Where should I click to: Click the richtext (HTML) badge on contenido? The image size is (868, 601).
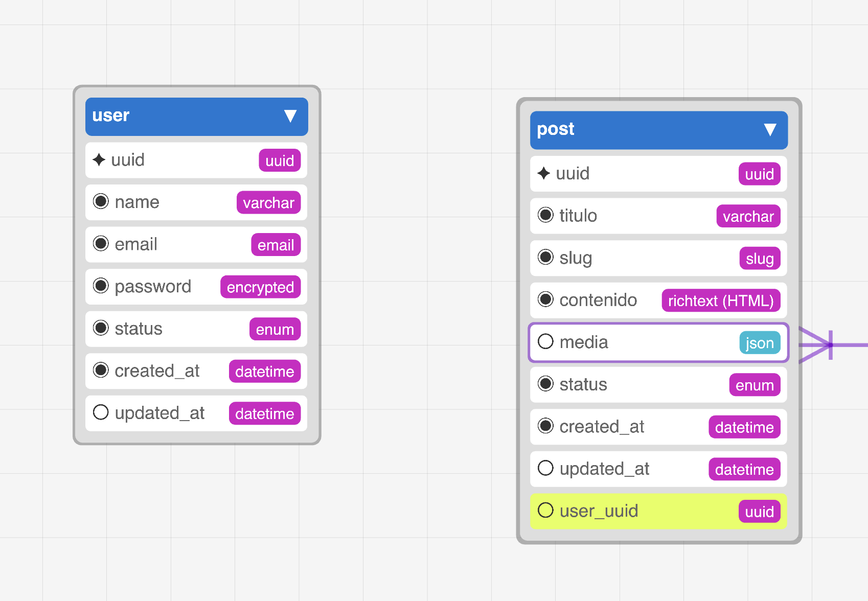tap(720, 300)
